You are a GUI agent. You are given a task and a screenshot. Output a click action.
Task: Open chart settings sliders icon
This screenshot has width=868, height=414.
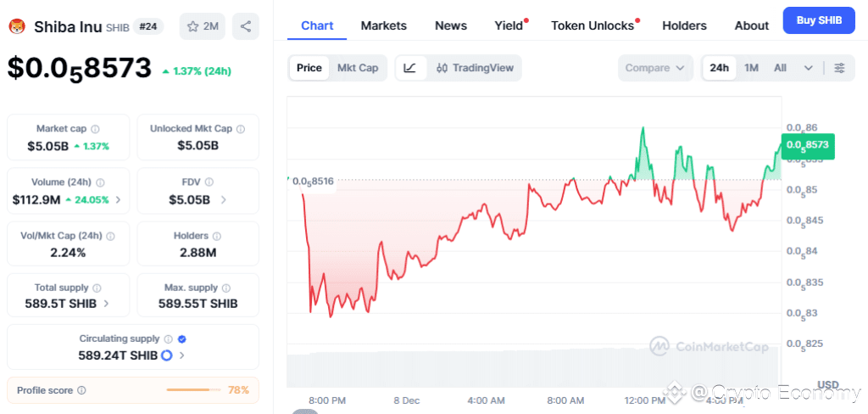click(839, 68)
